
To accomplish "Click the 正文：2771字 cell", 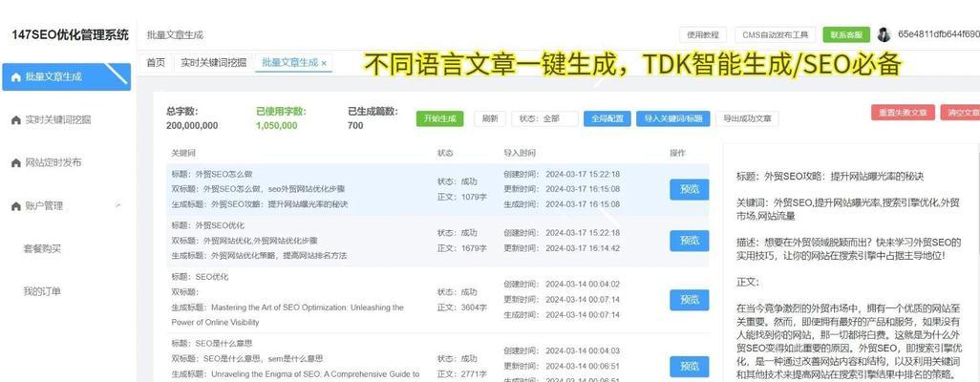I will click(460, 373).
